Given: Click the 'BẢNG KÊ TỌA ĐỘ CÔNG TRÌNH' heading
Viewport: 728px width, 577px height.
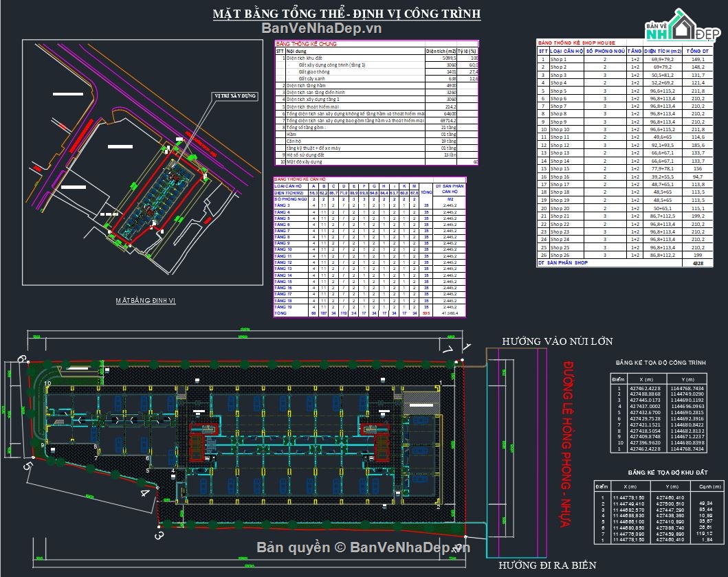Looking at the screenshot, I should pyautogui.click(x=659, y=363).
